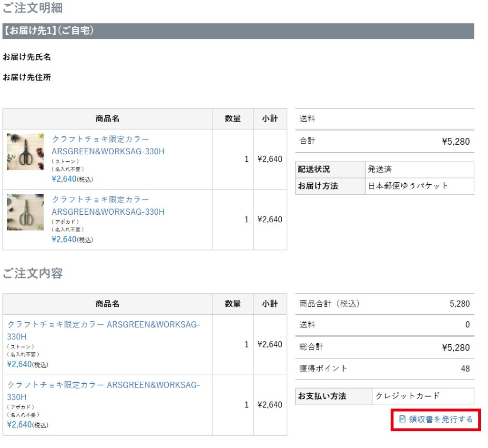Click the 商品合計(税込) value 5,280
This screenshot has width=488, height=448.
click(460, 304)
